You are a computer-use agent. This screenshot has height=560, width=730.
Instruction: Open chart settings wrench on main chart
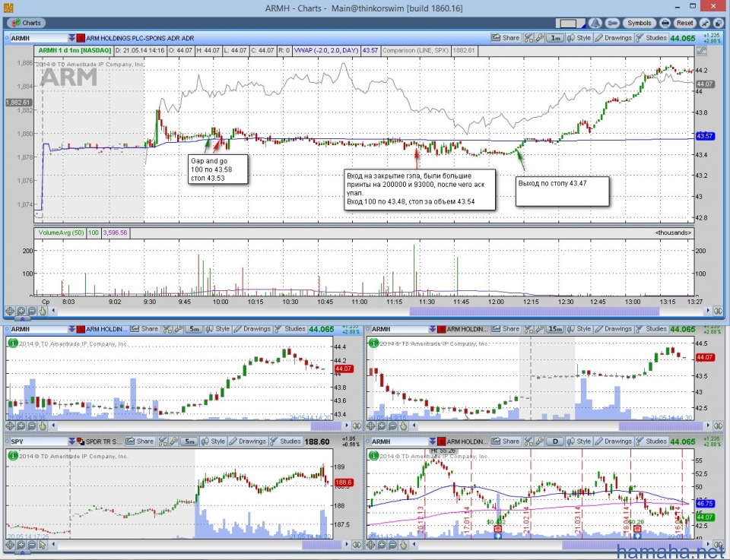point(540,38)
